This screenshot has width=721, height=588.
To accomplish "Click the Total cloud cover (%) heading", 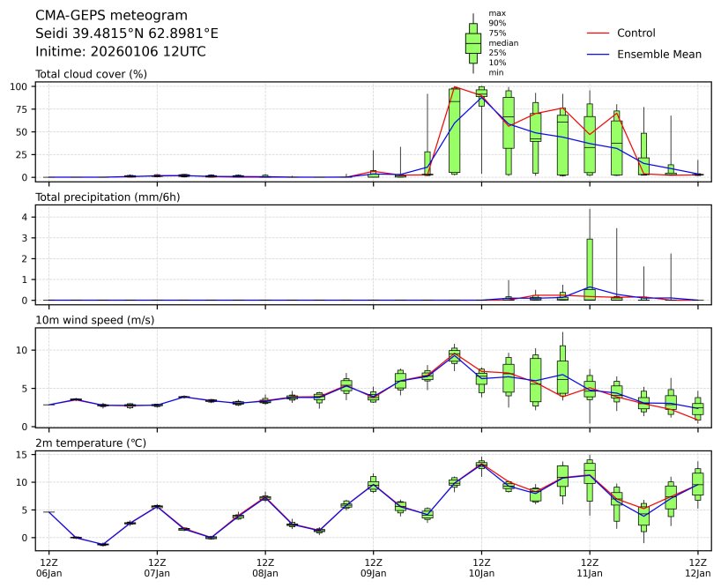I will click(91, 74).
